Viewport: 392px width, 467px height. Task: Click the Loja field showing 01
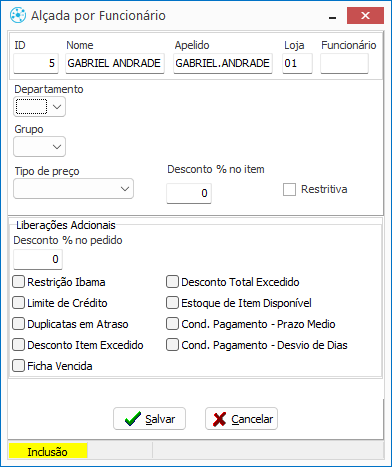pos(297,63)
